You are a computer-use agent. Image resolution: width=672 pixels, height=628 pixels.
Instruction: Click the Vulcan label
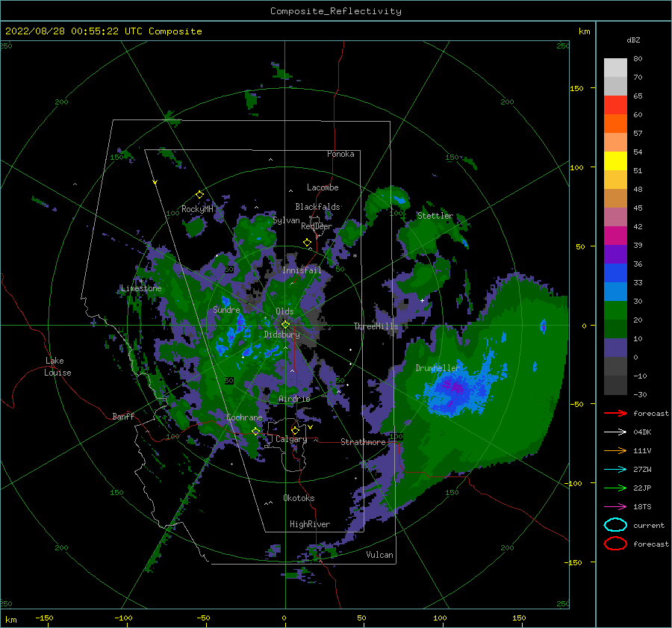pos(379,555)
